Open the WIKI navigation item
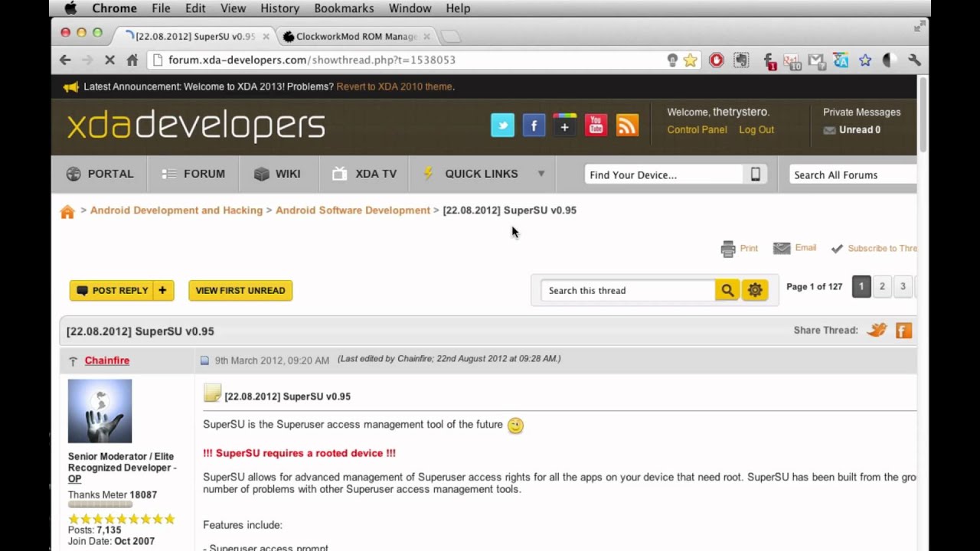Screen dimensions: 980x551 click(x=277, y=174)
